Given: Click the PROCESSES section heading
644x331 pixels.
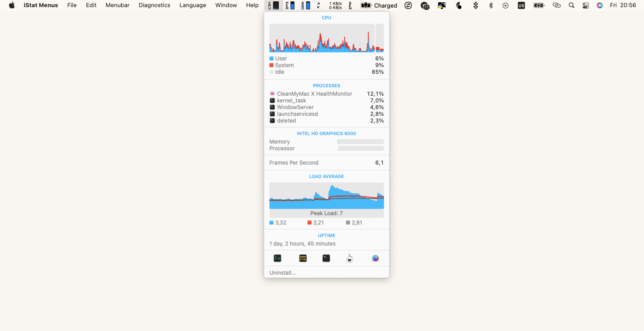Looking at the screenshot, I should click(x=327, y=85).
